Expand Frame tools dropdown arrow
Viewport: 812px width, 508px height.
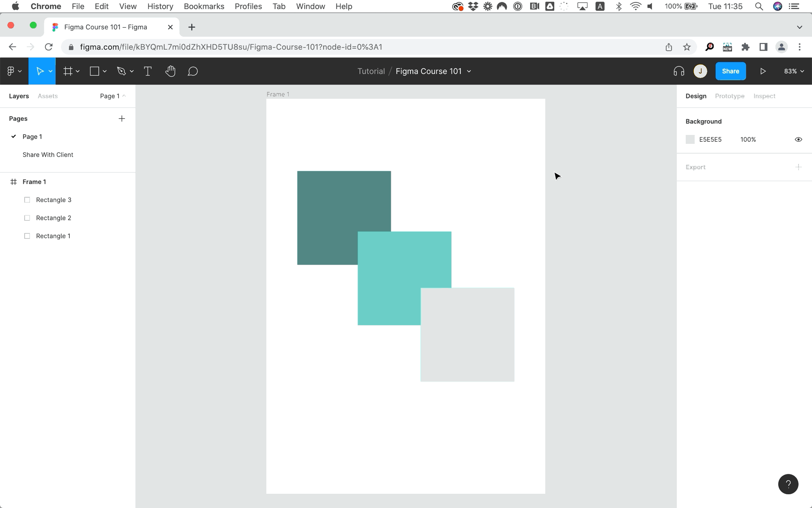tap(78, 72)
